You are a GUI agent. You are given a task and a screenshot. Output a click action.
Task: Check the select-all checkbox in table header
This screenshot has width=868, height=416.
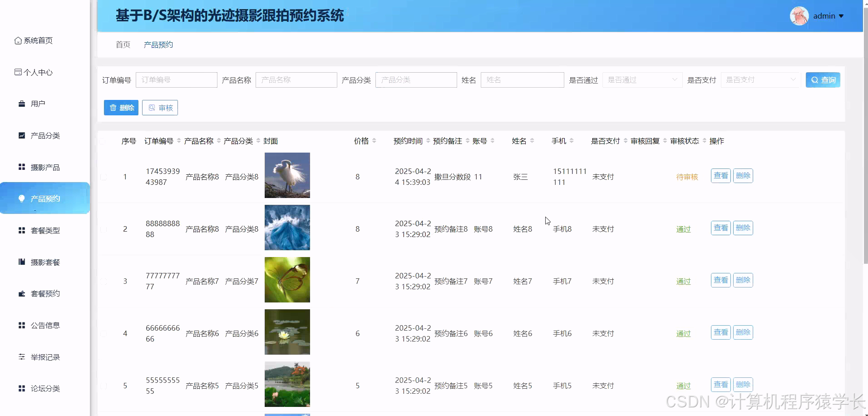[x=103, y=141]
